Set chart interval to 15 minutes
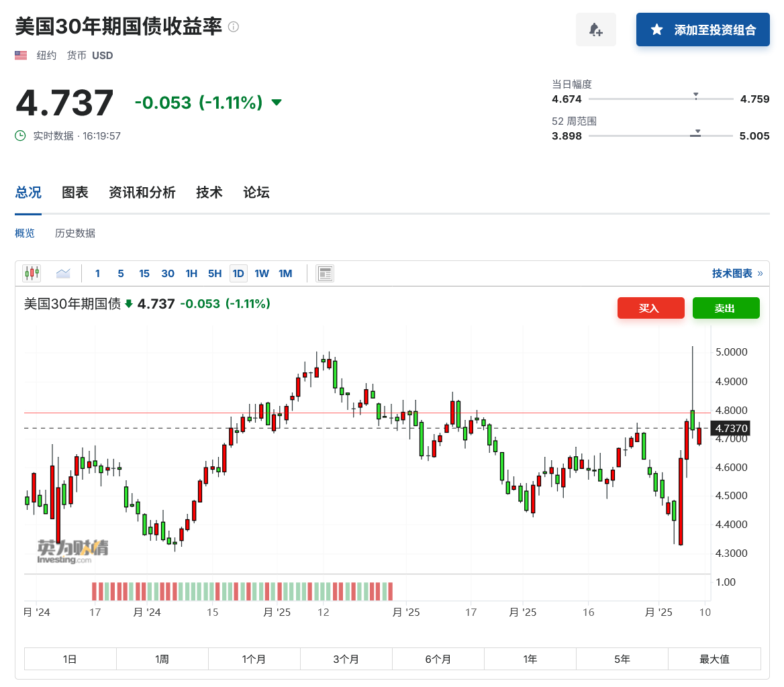This screenshot has width=784, height=687. [144, 273]
